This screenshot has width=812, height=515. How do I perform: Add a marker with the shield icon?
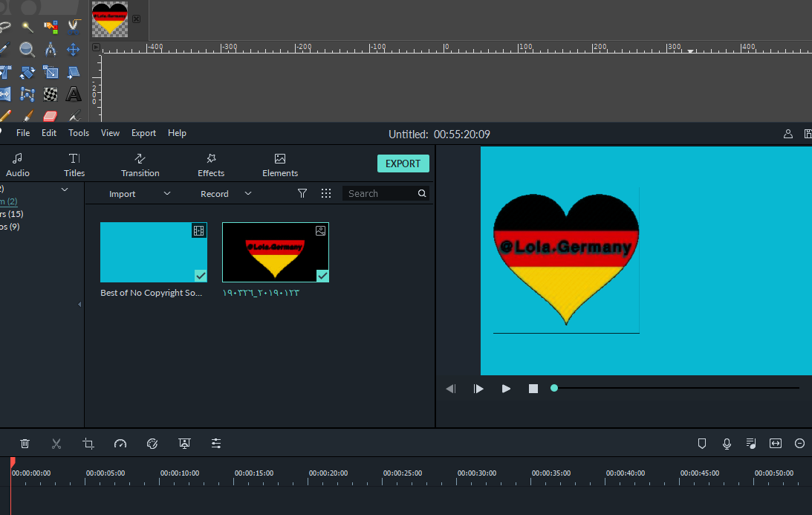tap(701, 444)
